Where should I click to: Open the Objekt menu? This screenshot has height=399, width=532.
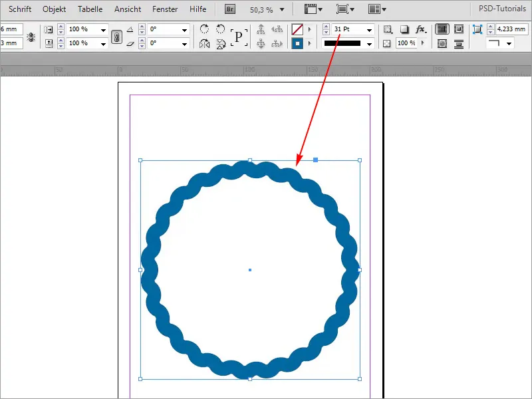(53, 9)
